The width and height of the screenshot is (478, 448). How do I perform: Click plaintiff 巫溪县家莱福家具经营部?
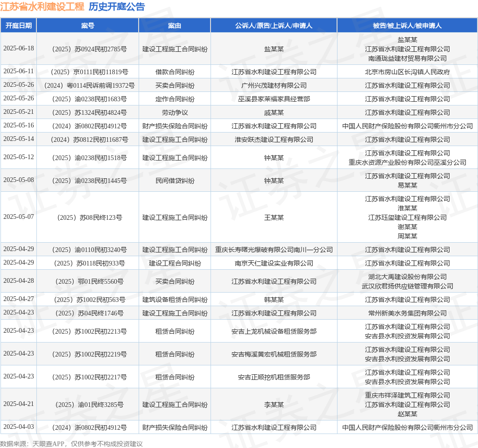[x=274, y=99]
